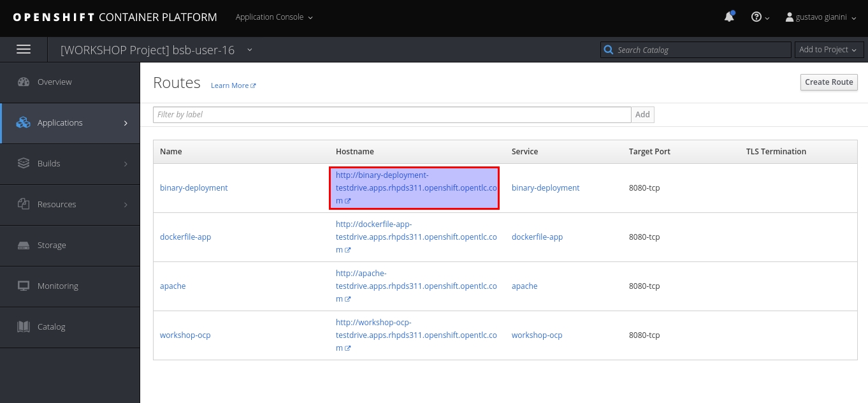Click the Search Catalog field
The width and height of the screenshot is (868, 403).
tap(701, 50)
